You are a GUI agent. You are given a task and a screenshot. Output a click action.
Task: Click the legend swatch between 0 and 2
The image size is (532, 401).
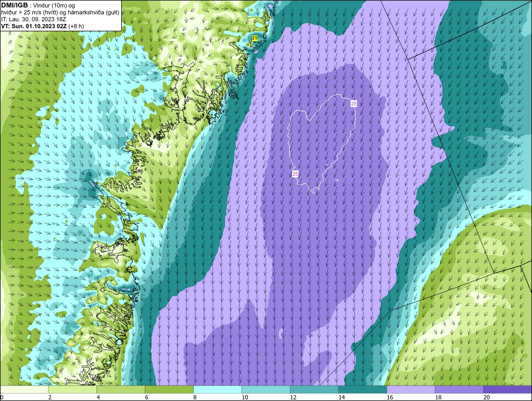pyautogui.click(x=24, y=389)
